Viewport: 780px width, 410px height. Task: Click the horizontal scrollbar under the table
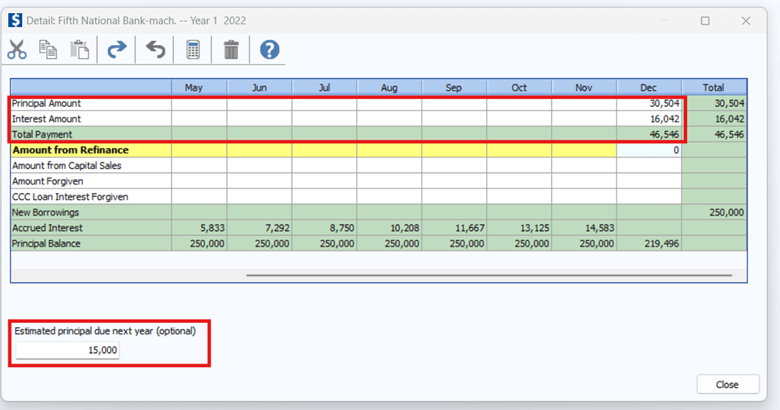[489, 275]
